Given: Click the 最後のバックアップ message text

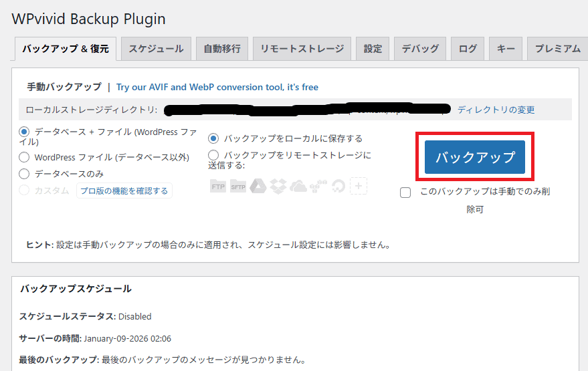Looking at the screenshot, I should pos(163,360).
